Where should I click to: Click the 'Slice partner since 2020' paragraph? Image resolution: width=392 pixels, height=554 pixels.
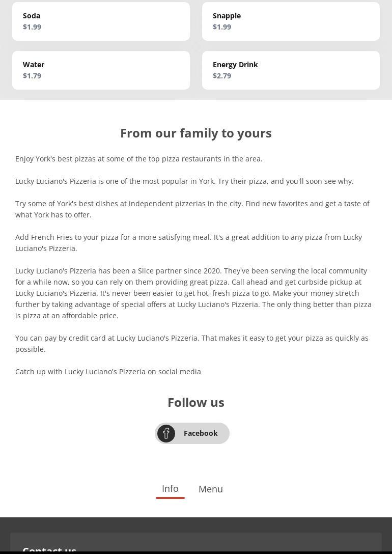[193, 293]
